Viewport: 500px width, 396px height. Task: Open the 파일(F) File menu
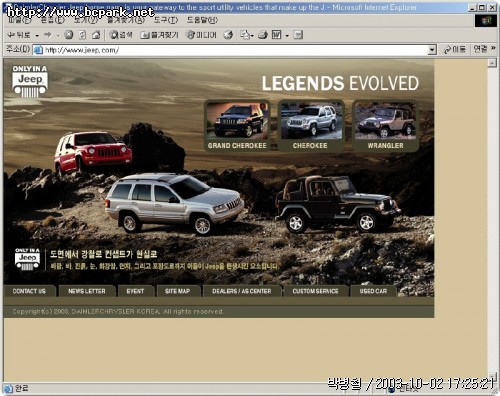20,20
